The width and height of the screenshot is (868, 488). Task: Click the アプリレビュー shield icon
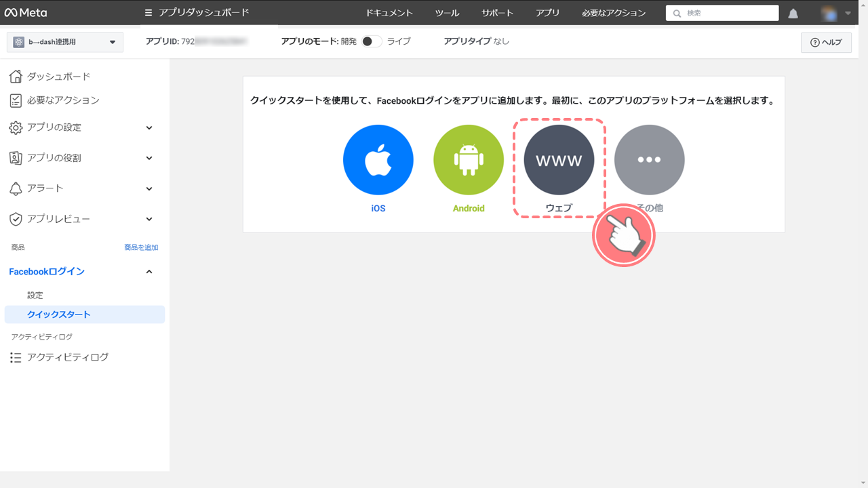(16, 219)
